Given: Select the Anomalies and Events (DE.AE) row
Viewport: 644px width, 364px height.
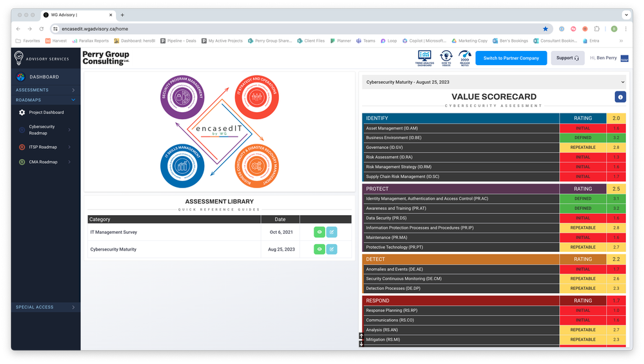Looking at the screenshot, I should [494, 269].
